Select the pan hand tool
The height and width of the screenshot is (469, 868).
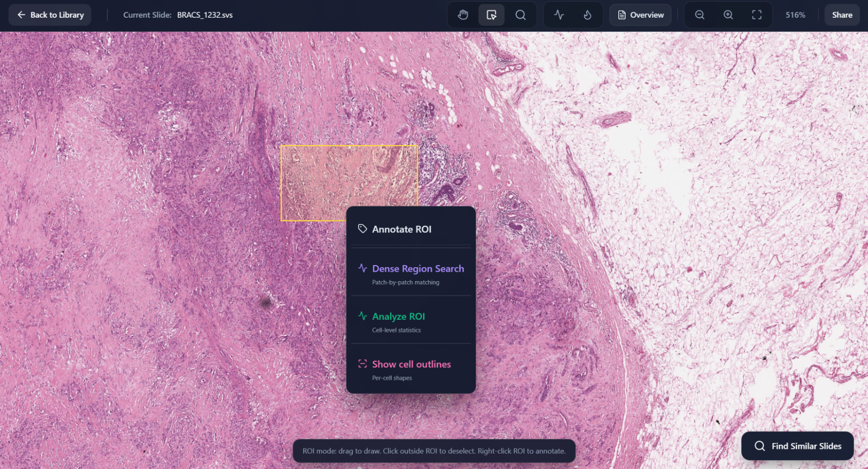463,15
